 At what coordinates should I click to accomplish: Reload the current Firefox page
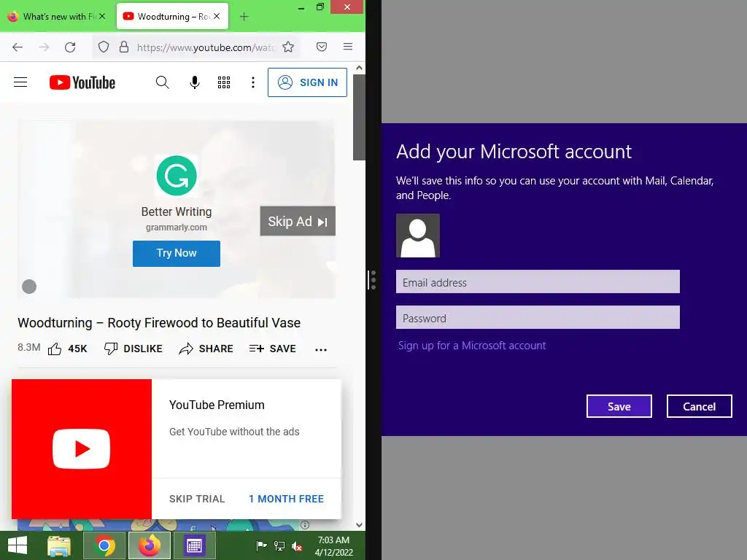pyautogui.click(x=70, y=47)
